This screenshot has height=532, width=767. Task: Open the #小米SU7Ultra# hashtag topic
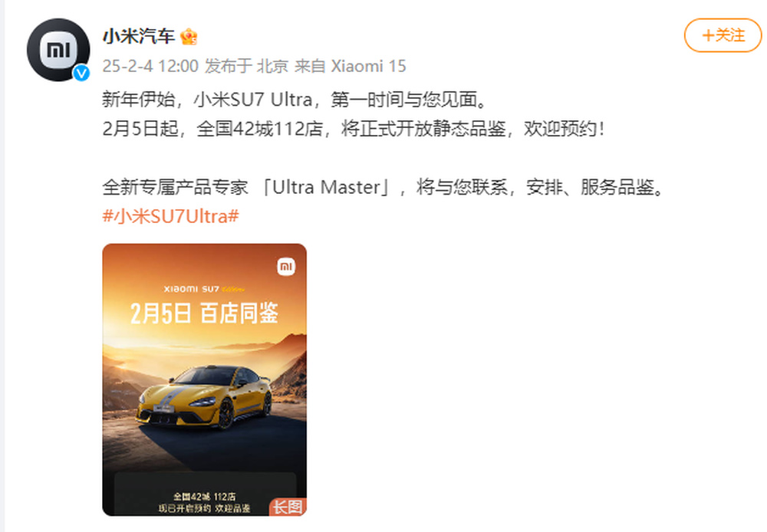(171, 216)
